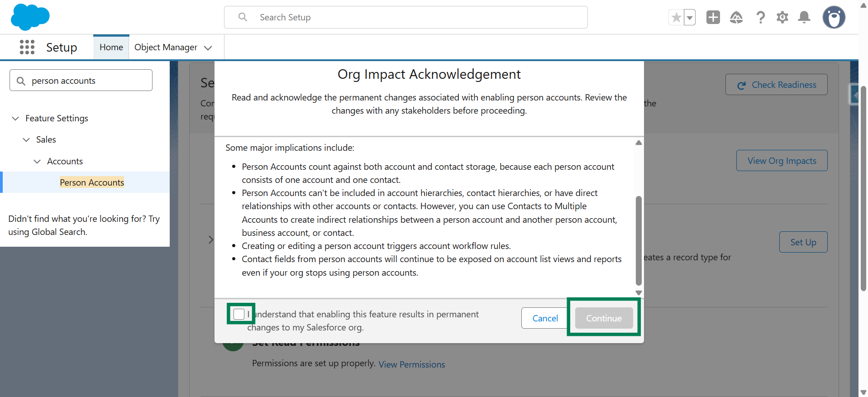Collapse the Sales tree section
Screen dimensions: 868x397
tap(26, 140)
